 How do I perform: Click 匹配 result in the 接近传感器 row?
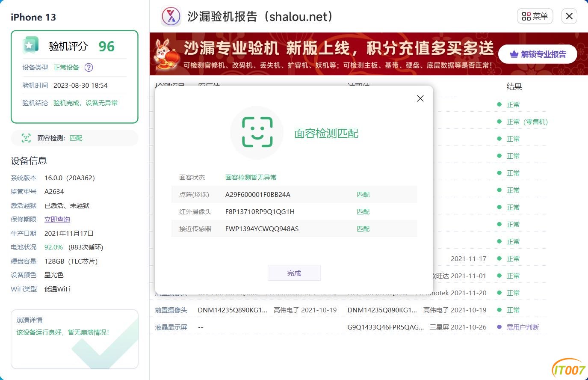click(363, 229)
